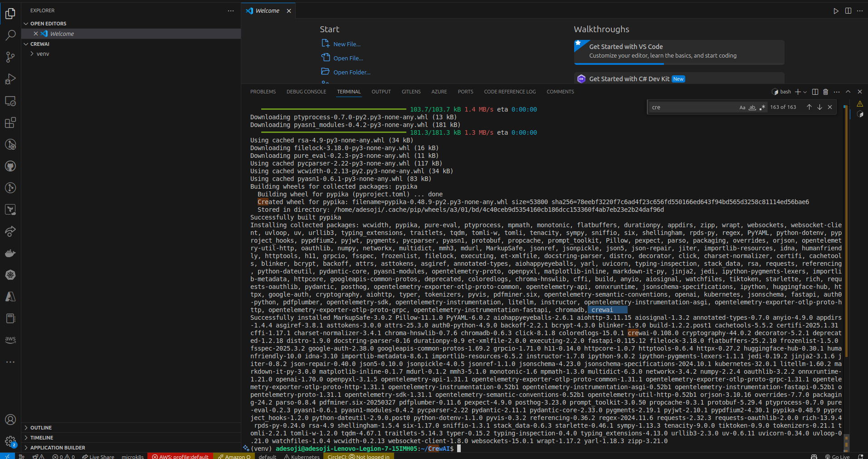Open terminal panel More Actions ellipsis
This screenshot has height=459, width=868.
[837, 92]
